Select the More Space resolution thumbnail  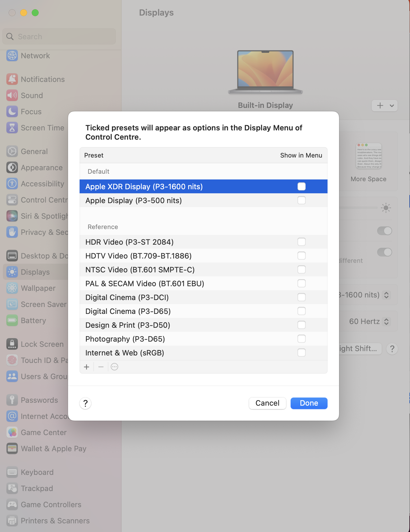pyautogui.click(x=369, y=156)
